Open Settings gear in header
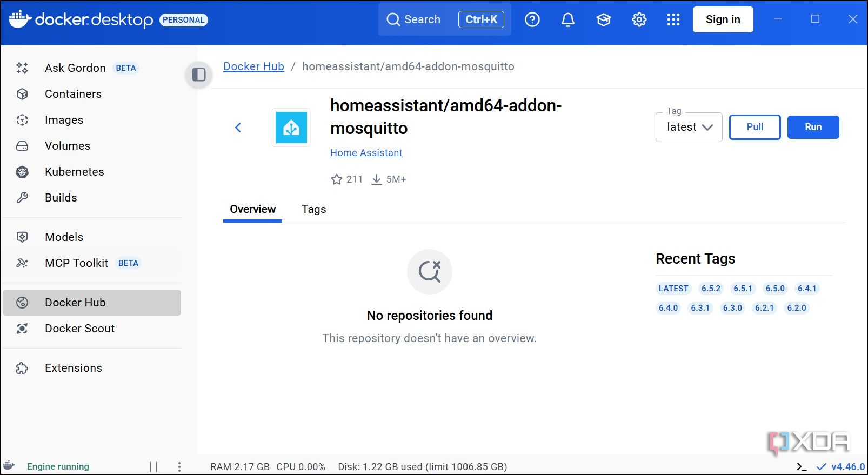 pyautogui.click(x=639, y=20)
